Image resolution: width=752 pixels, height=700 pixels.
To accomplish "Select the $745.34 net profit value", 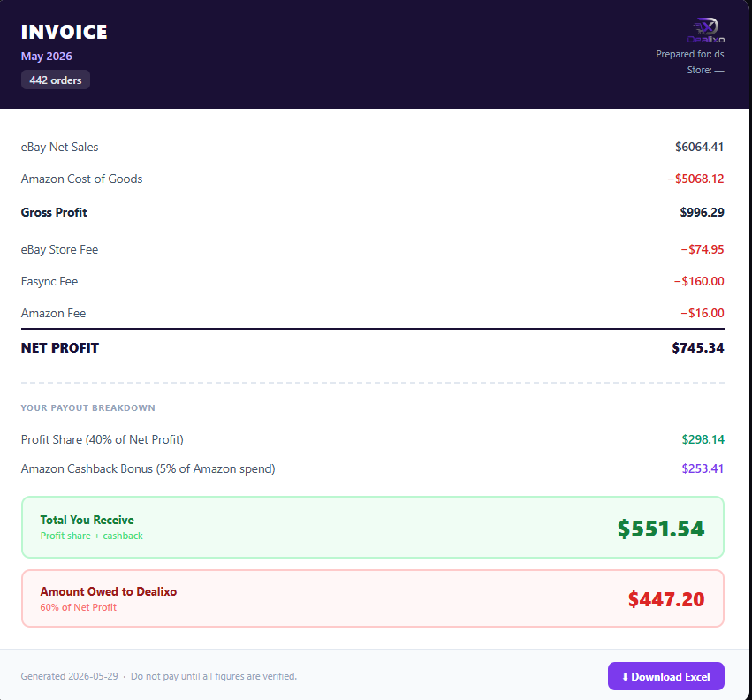I will pyautogui.click(x=698, y=348).
